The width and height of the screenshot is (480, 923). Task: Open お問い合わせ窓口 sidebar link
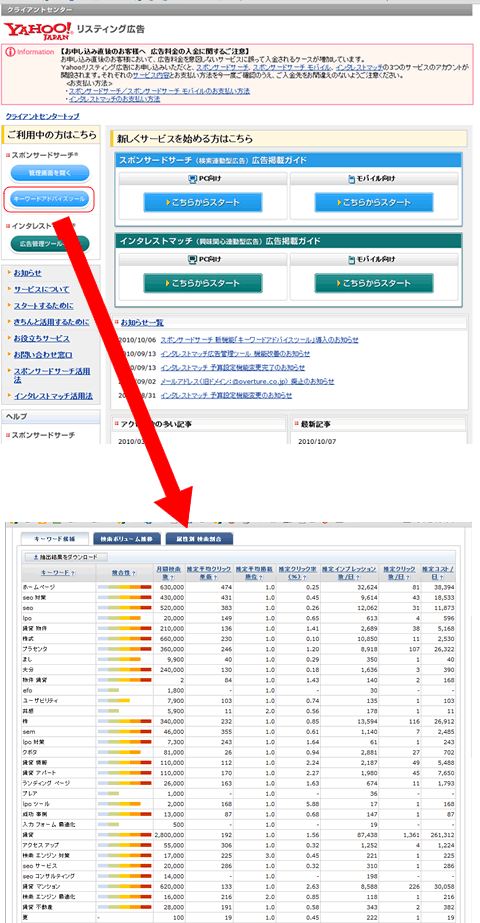(42, 355)
